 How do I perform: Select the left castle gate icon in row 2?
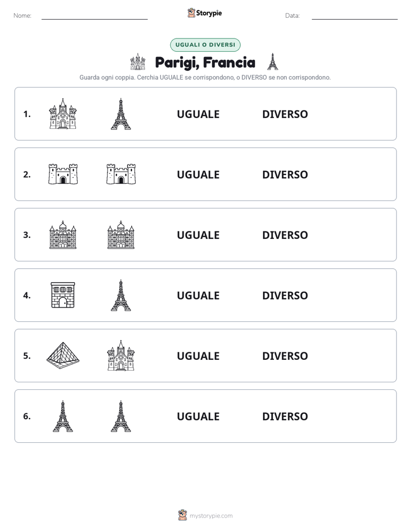pyautogui.click(x=63, y=174)
